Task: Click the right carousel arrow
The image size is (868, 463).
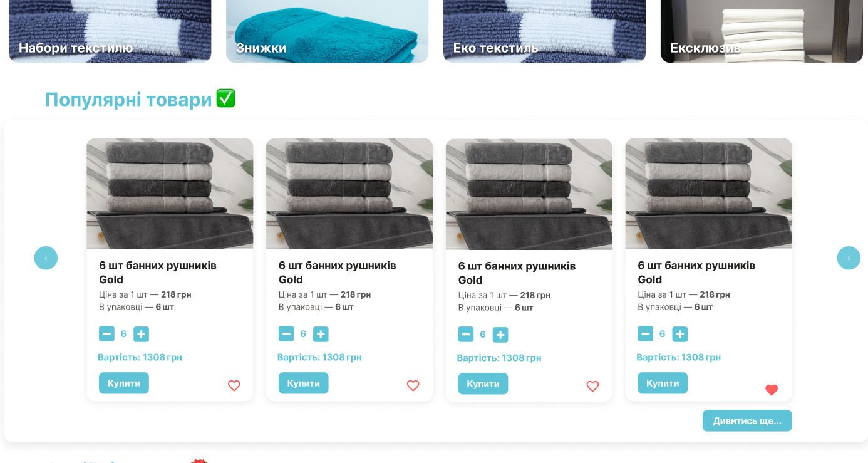Action: (849, 258)
